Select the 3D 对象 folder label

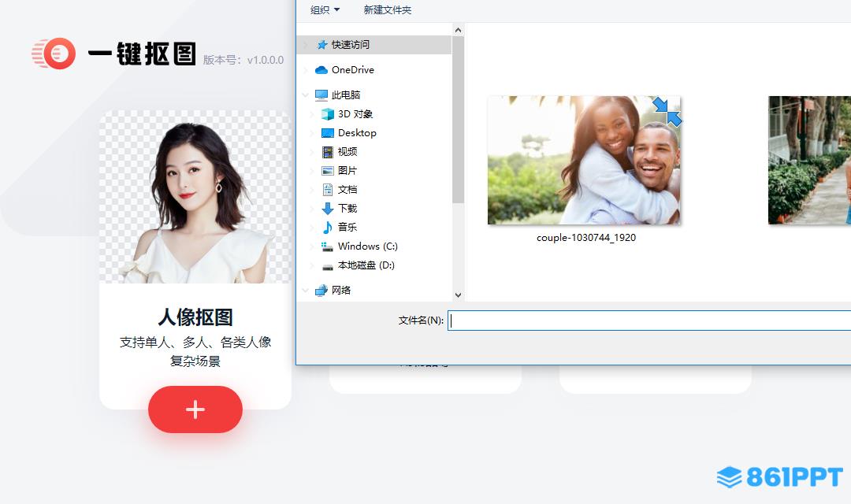pyautogui.click(x=355, y=114)
